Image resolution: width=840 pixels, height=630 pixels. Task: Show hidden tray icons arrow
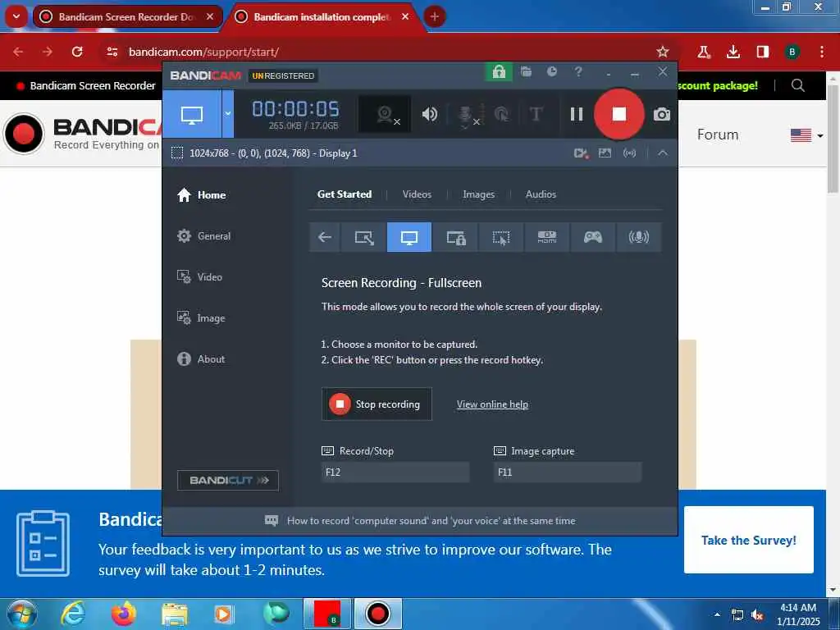coord(717,614)
